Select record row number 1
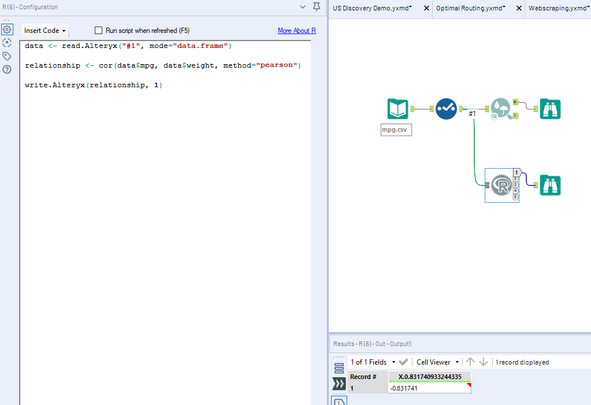591x405 pixels. coord(368,388)
